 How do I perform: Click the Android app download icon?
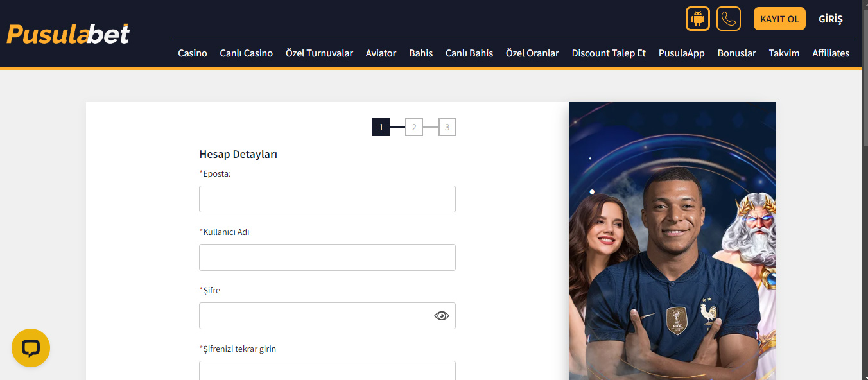point(697,19)
